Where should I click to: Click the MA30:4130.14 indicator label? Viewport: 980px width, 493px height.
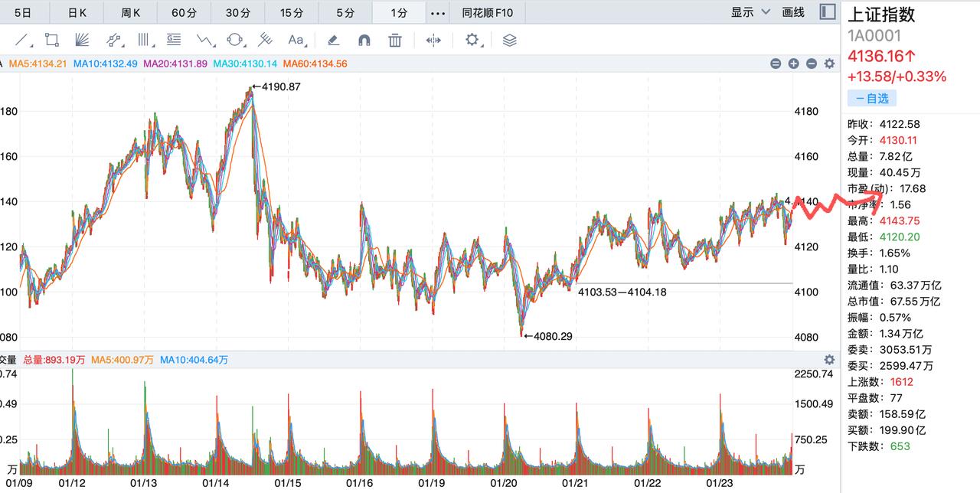coord(245,64)
